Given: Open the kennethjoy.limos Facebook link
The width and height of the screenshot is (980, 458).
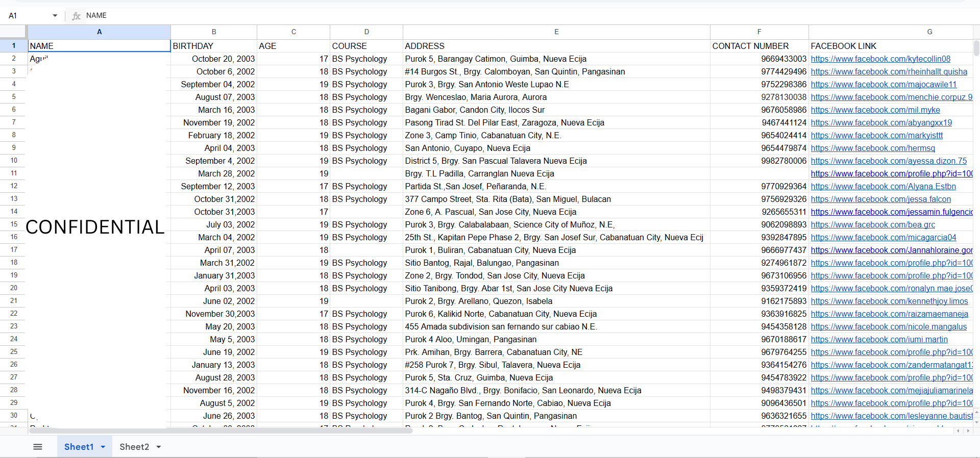Looking at the screenshot, I should point(889,301).
